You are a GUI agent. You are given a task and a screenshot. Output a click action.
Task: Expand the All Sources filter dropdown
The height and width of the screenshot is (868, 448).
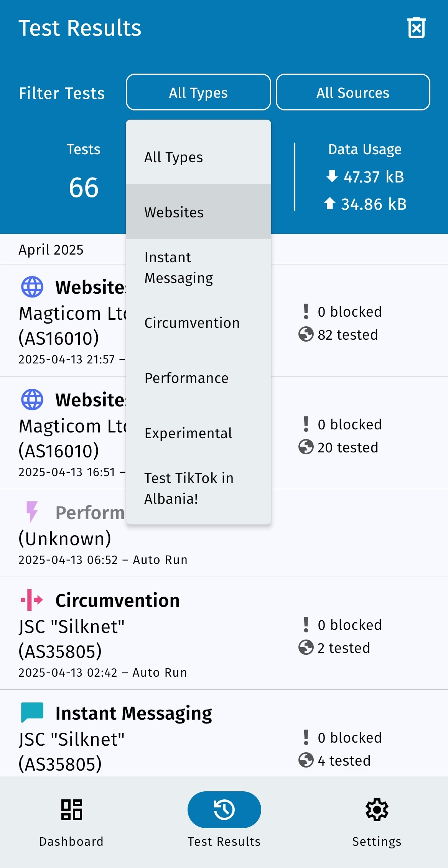click(352, 92)
